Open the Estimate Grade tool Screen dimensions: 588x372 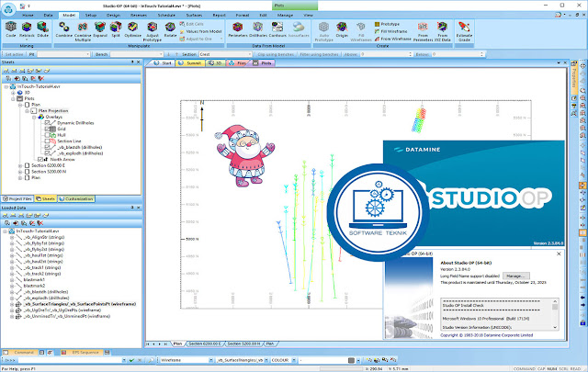click(x=464, y=31)
